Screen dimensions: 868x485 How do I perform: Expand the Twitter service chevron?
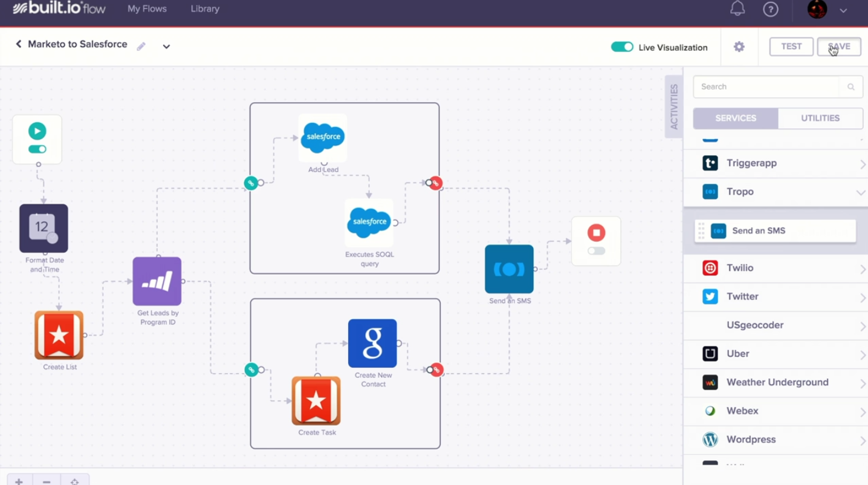point(863,298)
